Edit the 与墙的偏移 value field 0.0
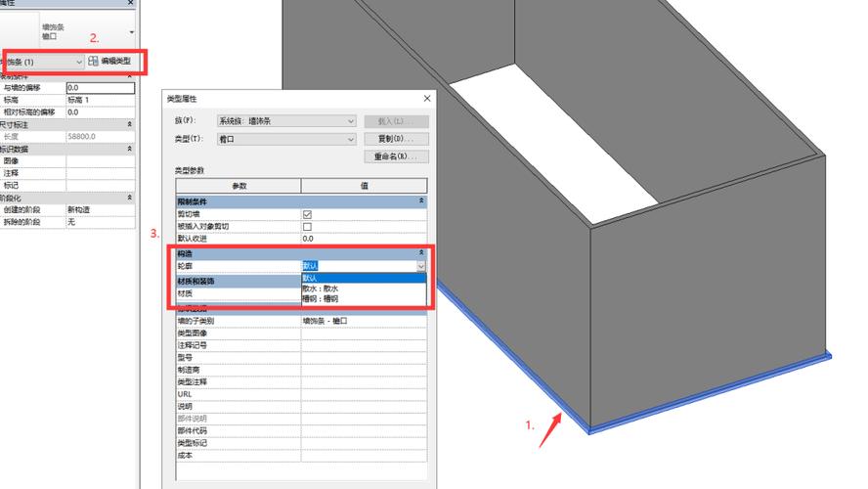868x489 pixels. point(101,87)
